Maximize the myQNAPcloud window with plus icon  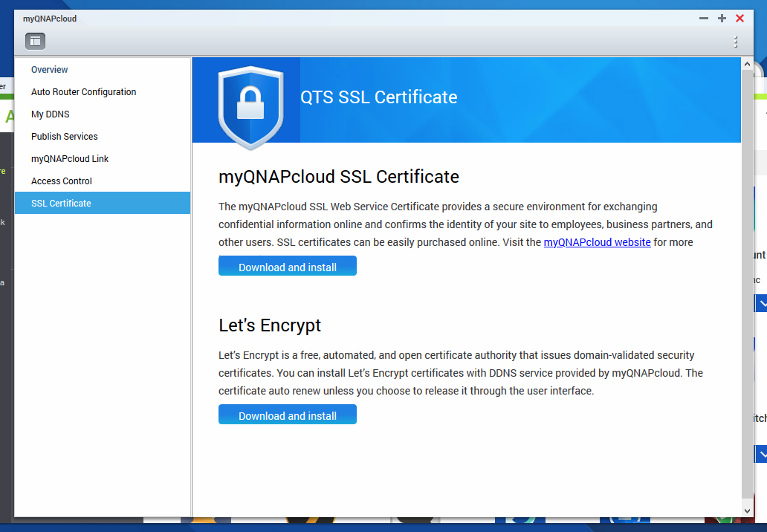click(x=722, y=19)
